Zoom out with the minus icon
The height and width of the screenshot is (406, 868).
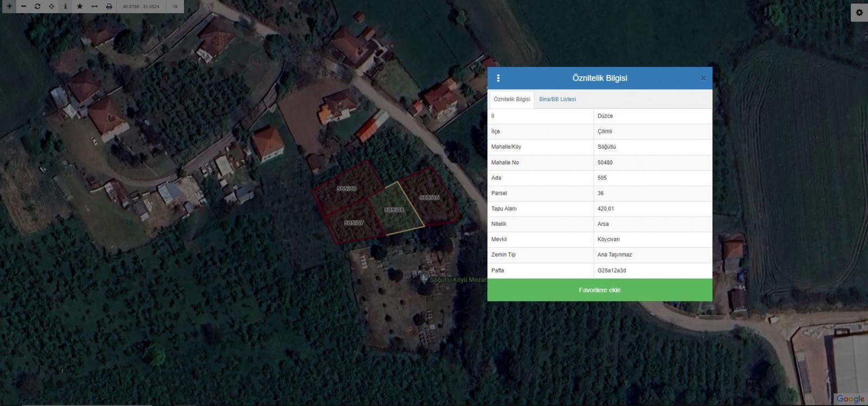23,7
